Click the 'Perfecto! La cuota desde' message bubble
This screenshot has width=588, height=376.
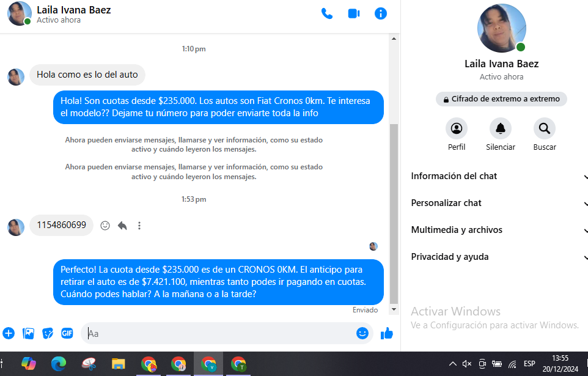point(218,282)
